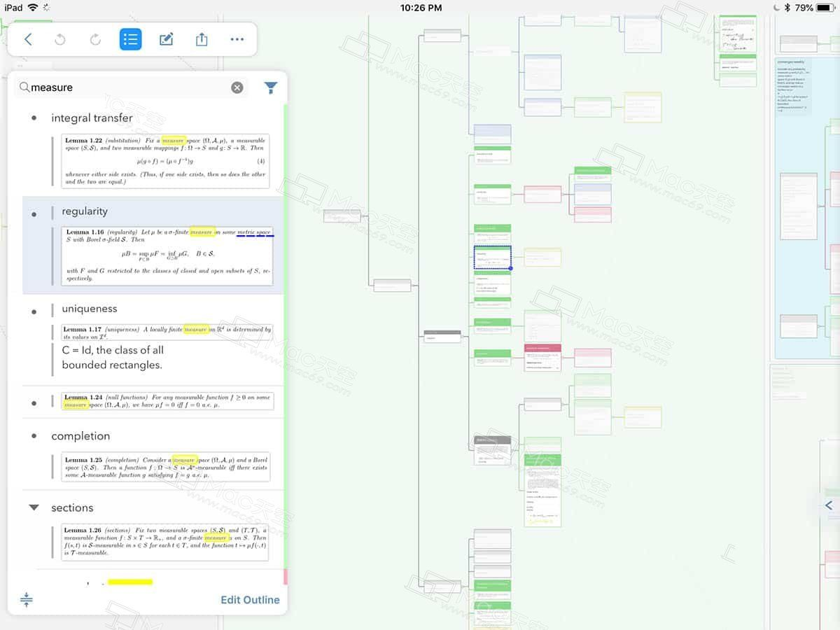
Task: Tap the Bluetooth status icon
Action: (x=787, y=8)
